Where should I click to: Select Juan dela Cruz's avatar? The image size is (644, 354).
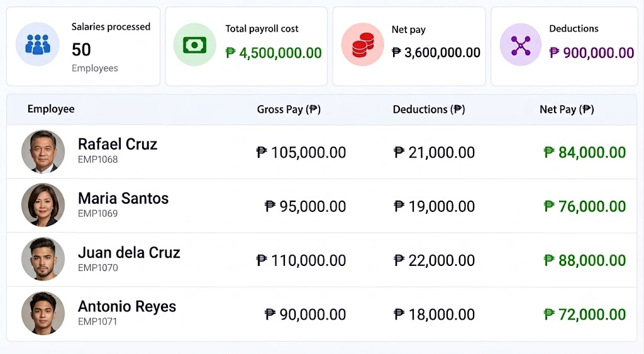[x=43, y=259]
